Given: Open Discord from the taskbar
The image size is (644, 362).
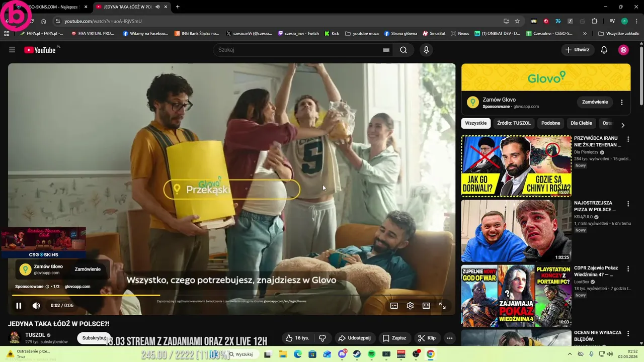Looking at the screenshot, I should click(x=342, y=354).
